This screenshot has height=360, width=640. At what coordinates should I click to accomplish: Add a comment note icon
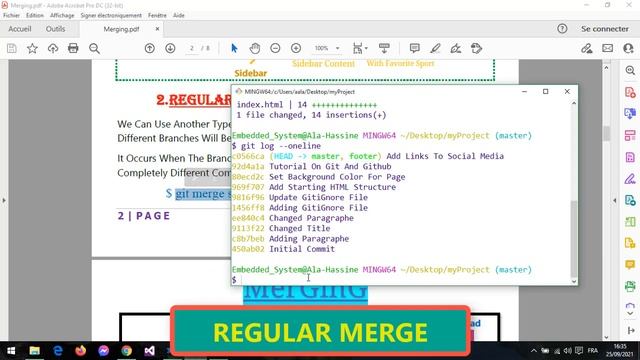[415, 49]
